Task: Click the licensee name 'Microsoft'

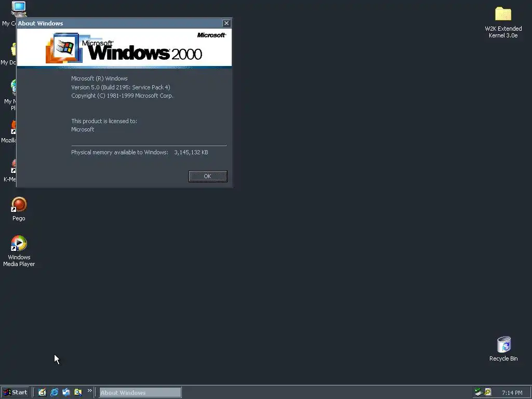Action: pos(83,129)
